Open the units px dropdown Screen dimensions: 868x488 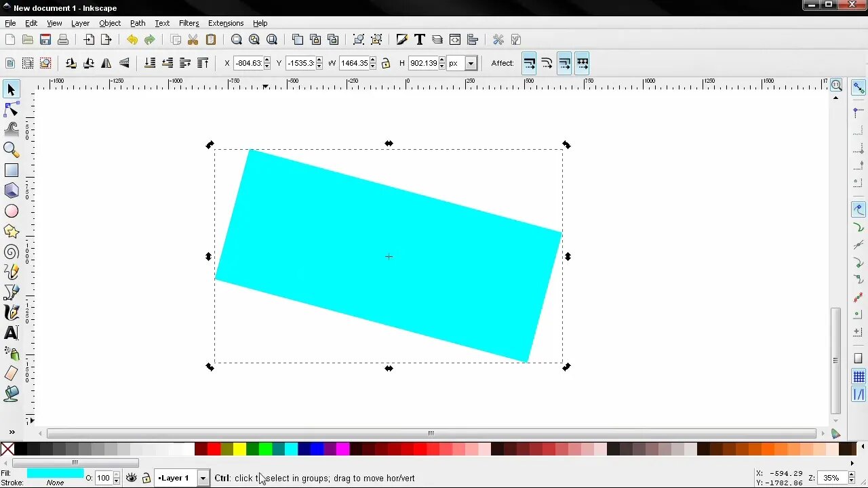point(471,63)
